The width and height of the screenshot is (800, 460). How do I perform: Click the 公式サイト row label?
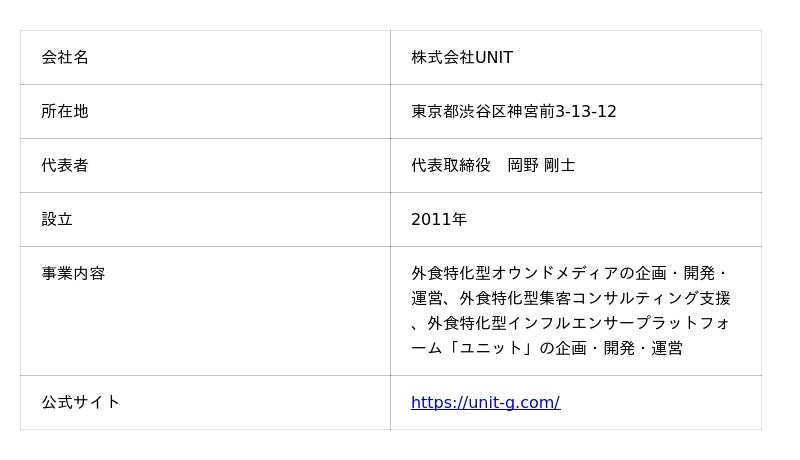click(81, 403)
